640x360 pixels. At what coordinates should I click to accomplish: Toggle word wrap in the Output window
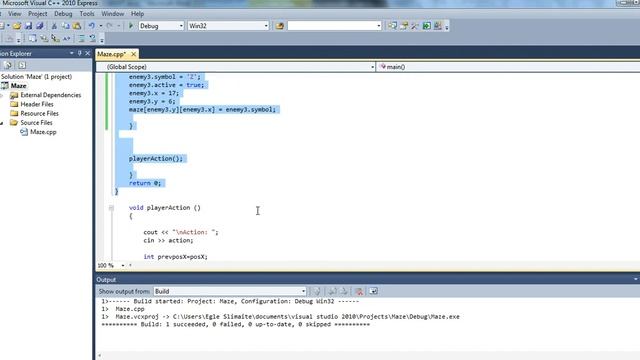tap(373, 291)
